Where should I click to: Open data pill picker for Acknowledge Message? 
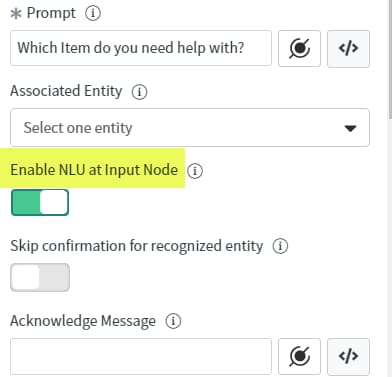299,357
